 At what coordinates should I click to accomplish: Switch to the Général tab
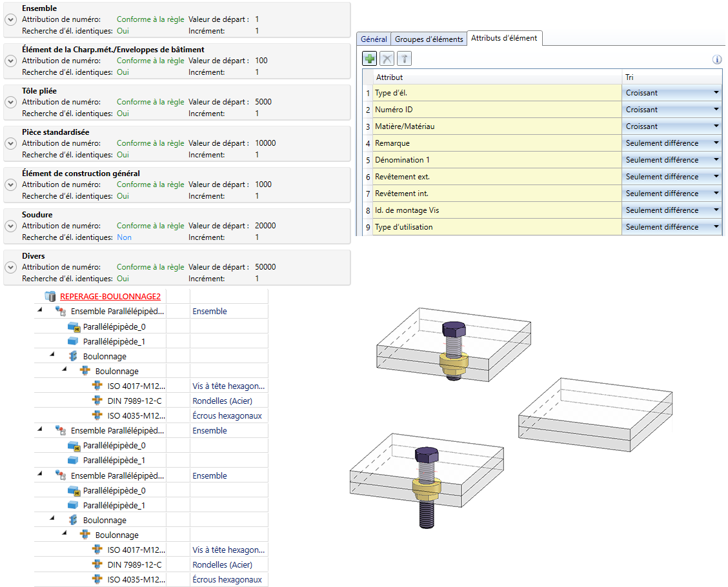pos(374,39)
